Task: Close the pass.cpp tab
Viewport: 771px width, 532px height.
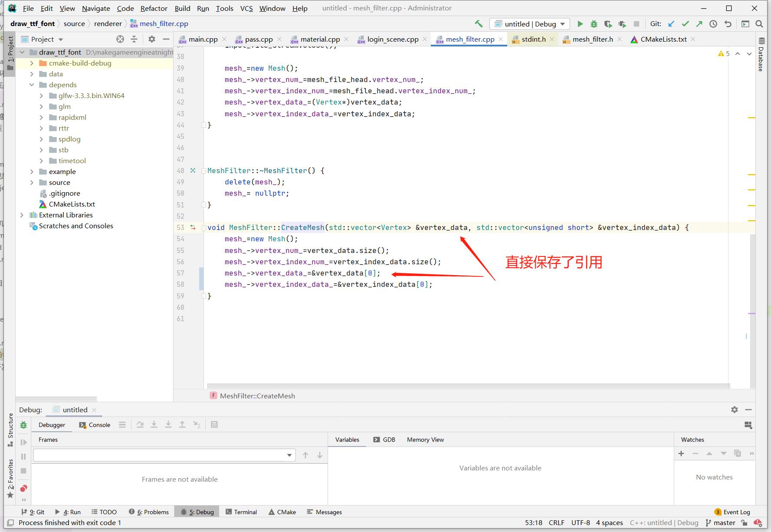Action: click(x=279, y=39)
